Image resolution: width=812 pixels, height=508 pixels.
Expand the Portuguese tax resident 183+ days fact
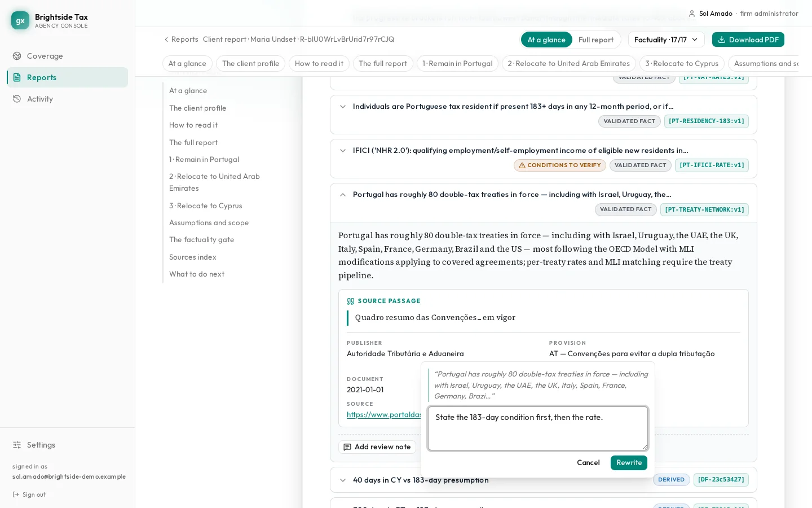[x=543, y=115]
